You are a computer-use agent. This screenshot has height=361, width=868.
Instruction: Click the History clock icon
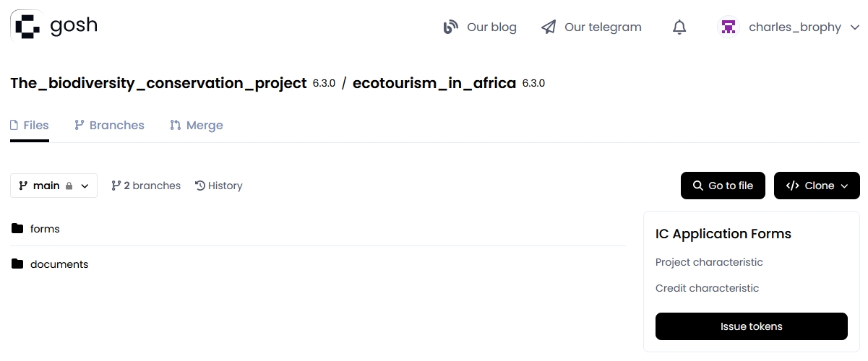coord(200,186)
